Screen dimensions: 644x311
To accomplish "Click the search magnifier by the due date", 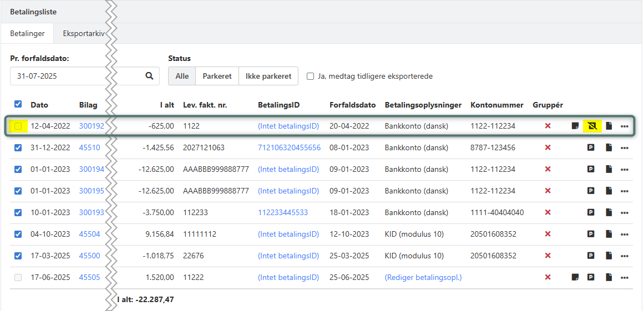I will (149, 76).
